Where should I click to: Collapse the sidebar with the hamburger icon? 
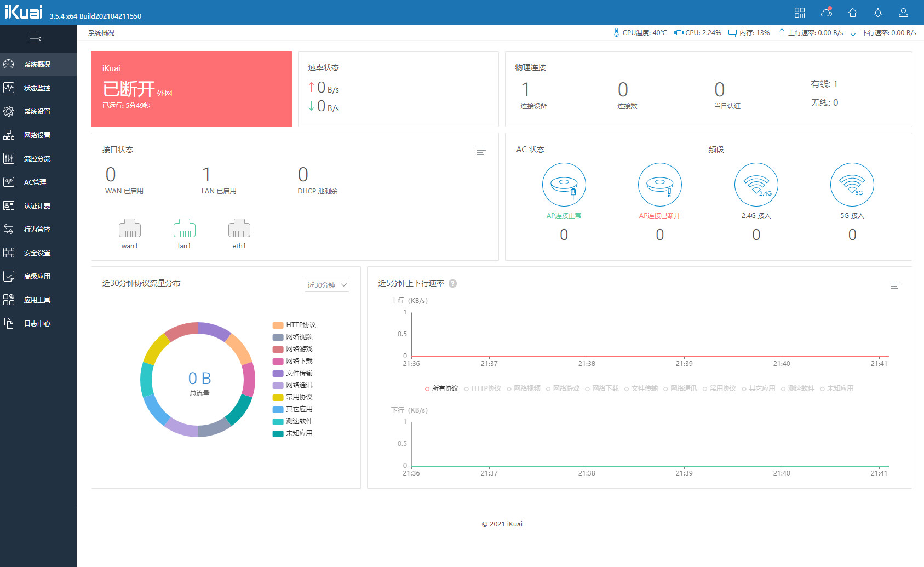[x=36, y=39]
